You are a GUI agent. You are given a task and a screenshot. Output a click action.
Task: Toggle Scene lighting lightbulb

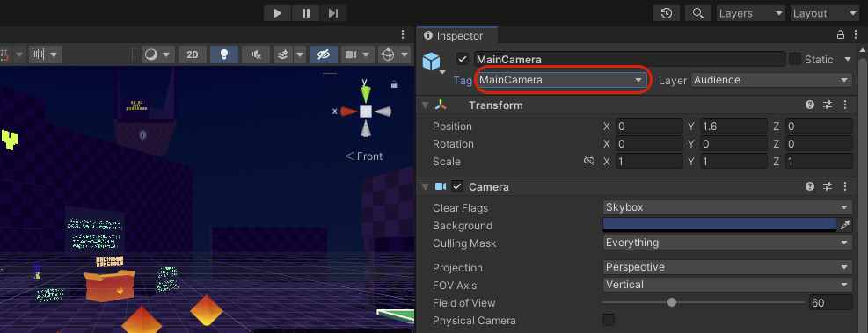224,54
